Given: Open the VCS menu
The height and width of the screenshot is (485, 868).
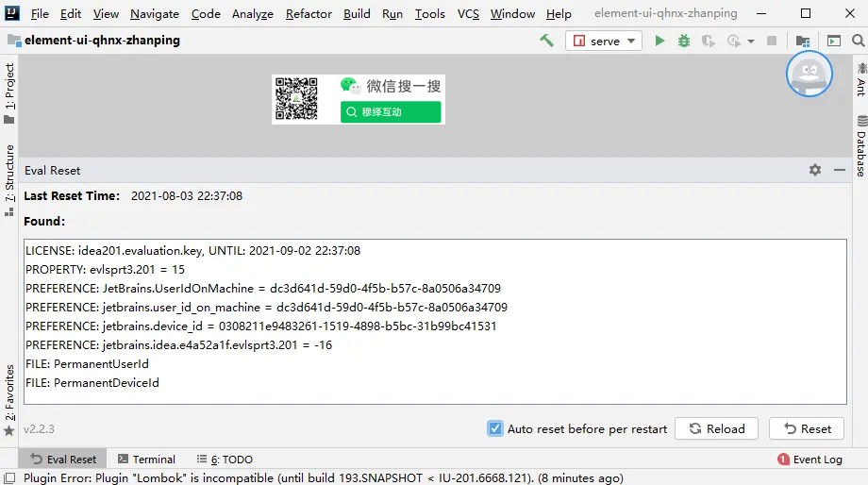Looking at the screenshot, I should click(x=468, y=13).
